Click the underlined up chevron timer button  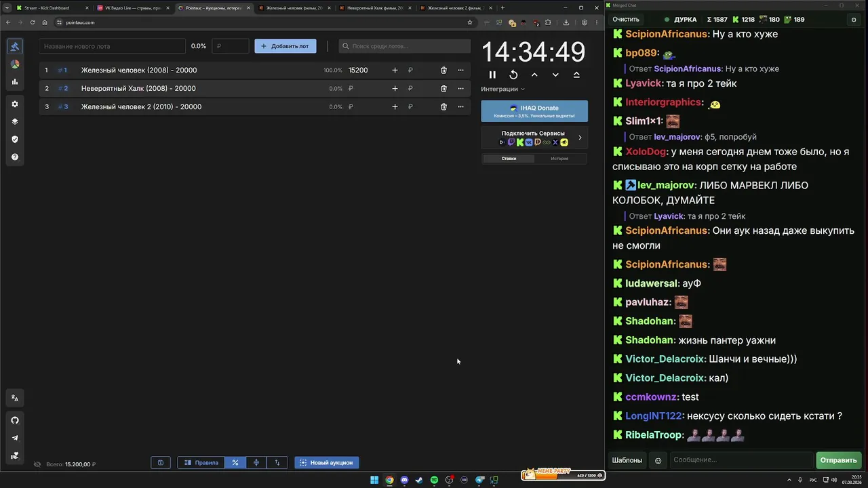coord(576,75)
